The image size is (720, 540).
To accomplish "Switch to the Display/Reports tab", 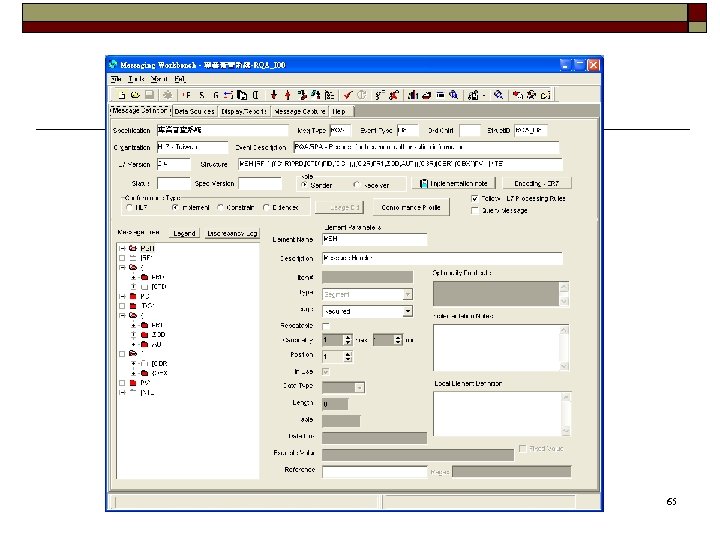I will coord(244,111).
